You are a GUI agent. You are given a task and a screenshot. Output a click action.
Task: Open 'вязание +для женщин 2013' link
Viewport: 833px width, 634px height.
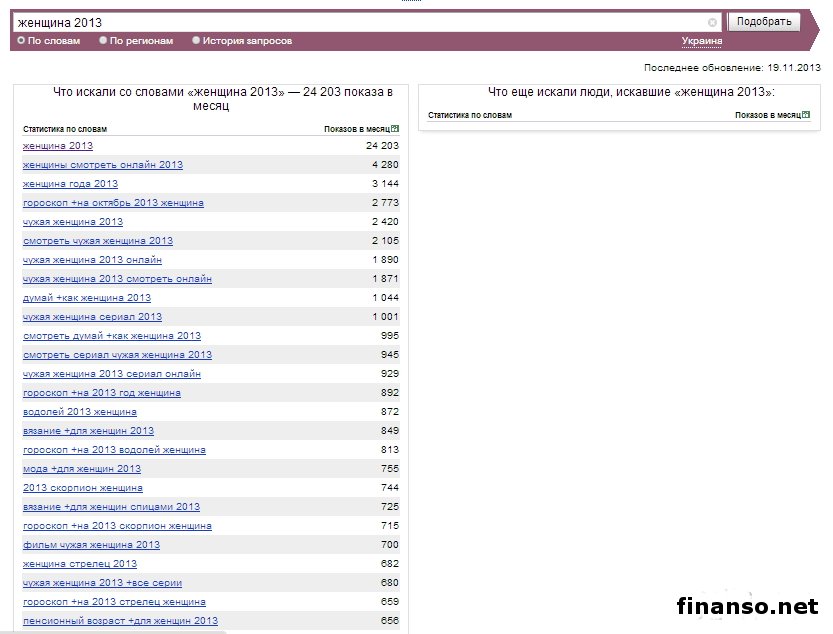point(88,431)
